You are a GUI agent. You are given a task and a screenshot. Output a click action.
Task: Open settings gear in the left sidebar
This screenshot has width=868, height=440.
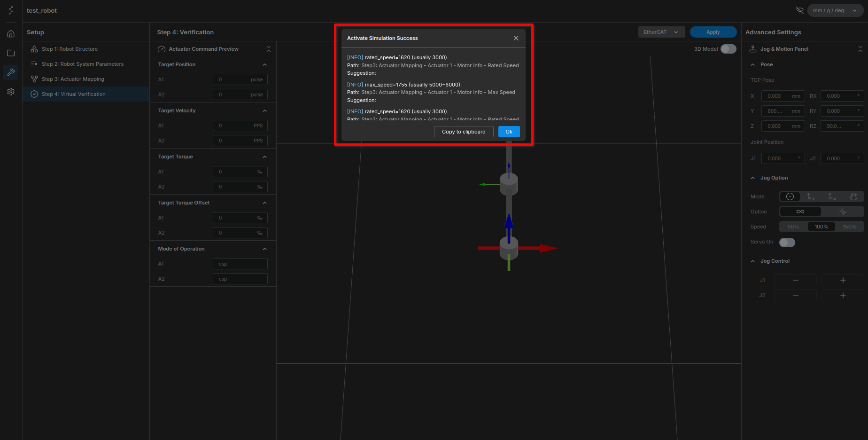click(11, 92)
